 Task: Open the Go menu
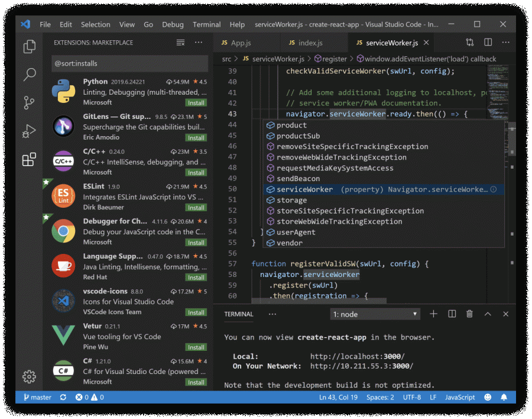tap(148, 24)
